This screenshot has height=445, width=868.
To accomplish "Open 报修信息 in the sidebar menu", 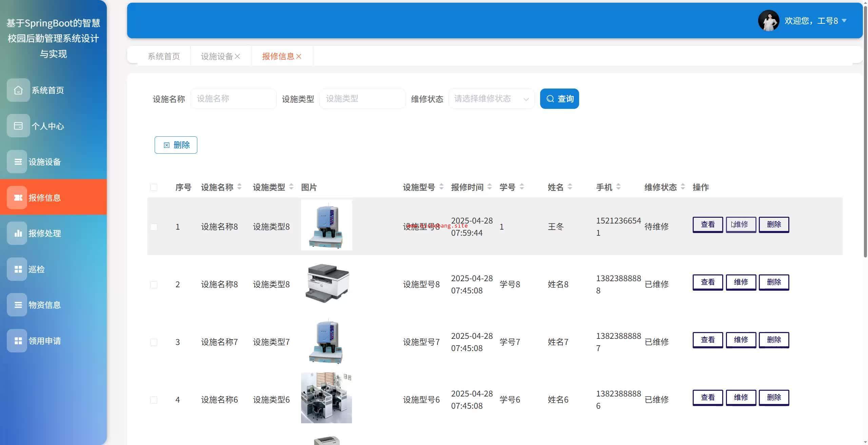I will 44,197.
